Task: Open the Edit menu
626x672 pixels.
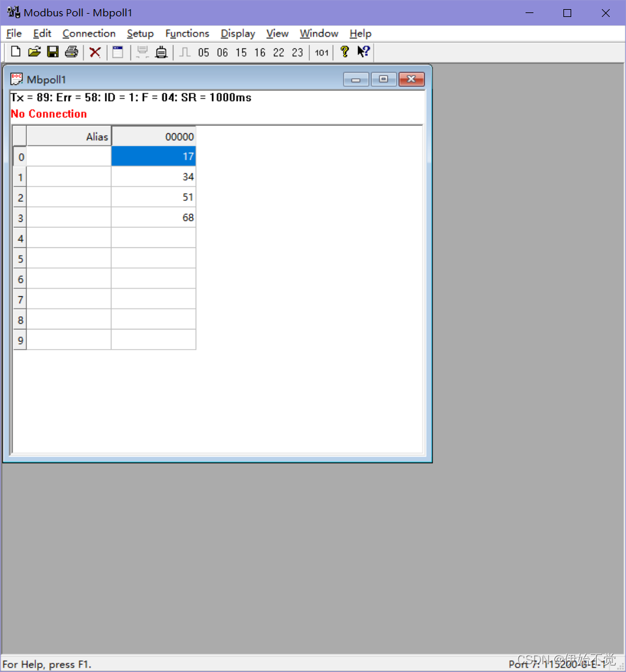Action: (x=42, y=33)
